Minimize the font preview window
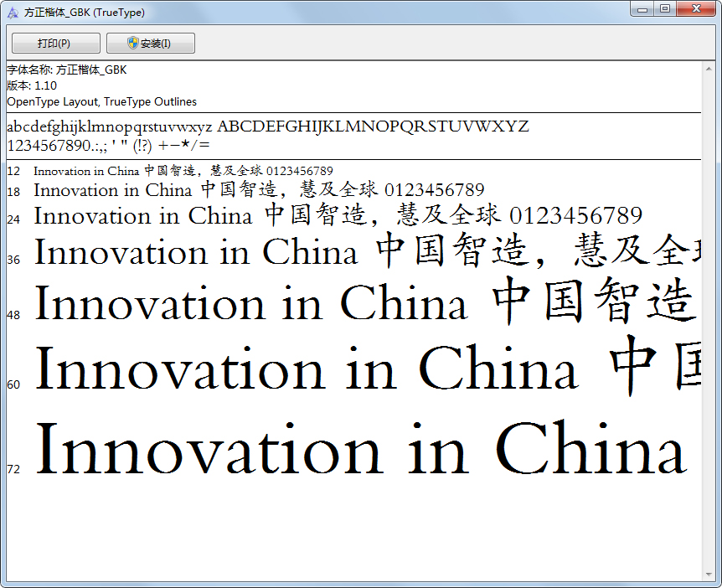 tap(643, 9)
